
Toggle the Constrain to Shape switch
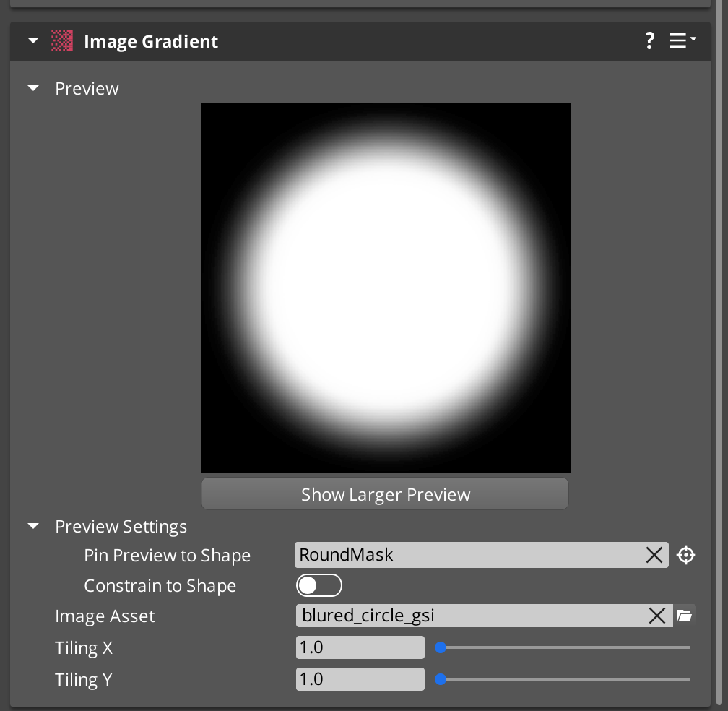coord(319,585)
